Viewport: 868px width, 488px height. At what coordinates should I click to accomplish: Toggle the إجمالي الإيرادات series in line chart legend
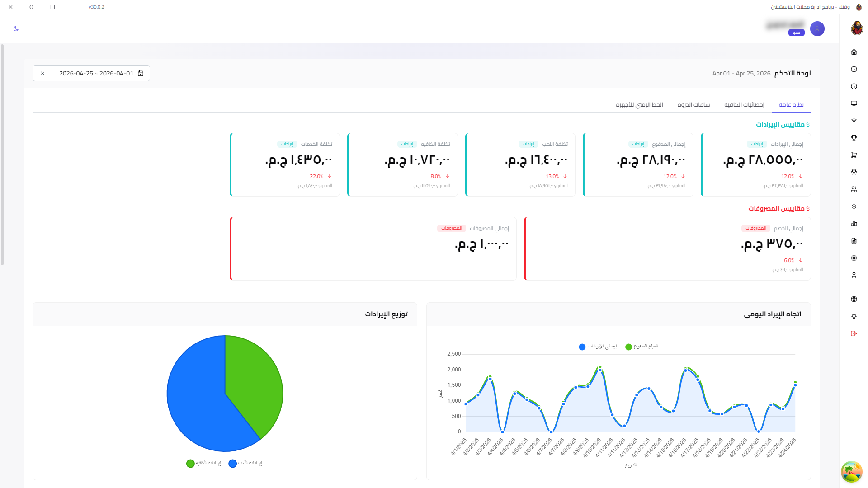click(x=598, y=347)
